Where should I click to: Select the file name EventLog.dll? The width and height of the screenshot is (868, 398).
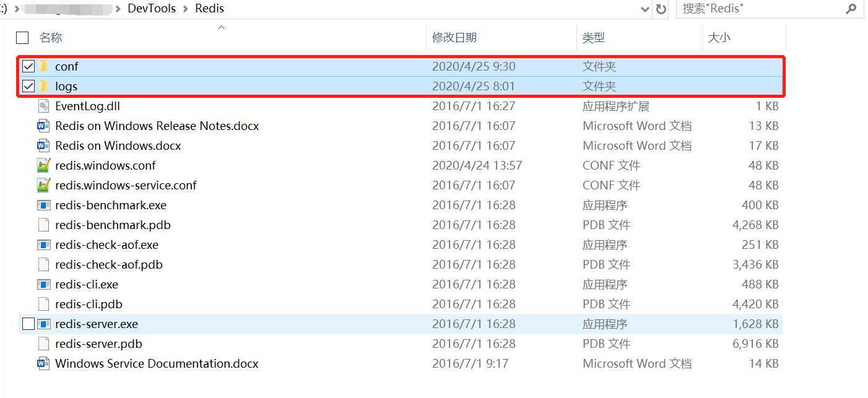[x=87, y=106]
